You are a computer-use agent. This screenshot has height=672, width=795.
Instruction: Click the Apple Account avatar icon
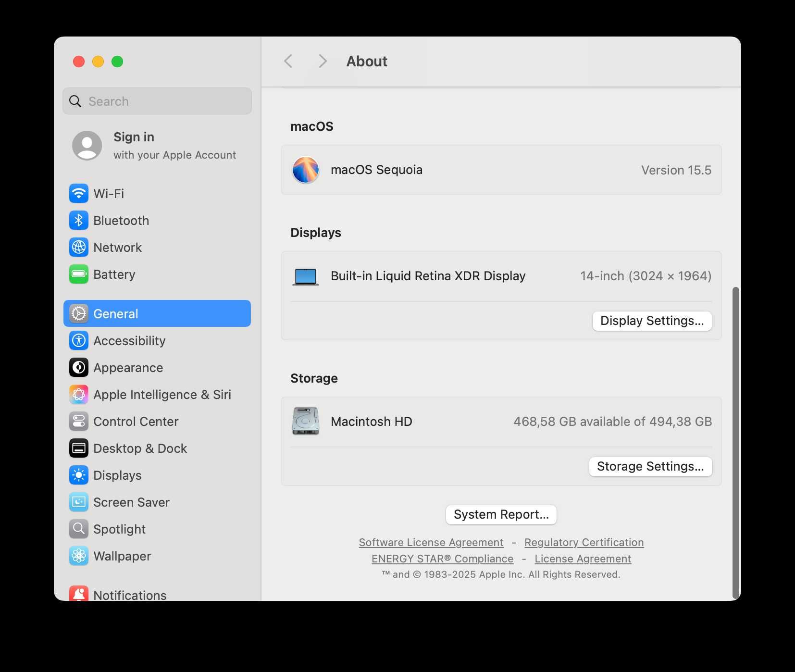(x=87, y=145)
